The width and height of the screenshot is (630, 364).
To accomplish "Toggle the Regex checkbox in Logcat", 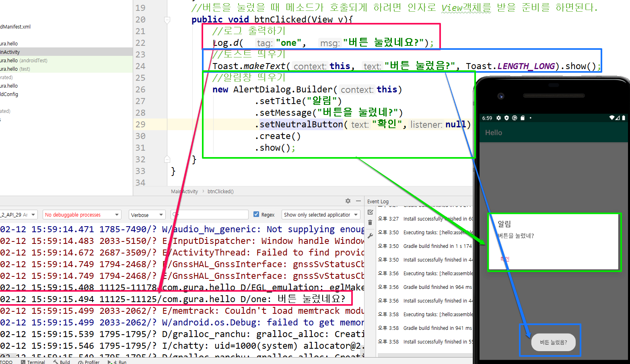I will click(256, 215).
